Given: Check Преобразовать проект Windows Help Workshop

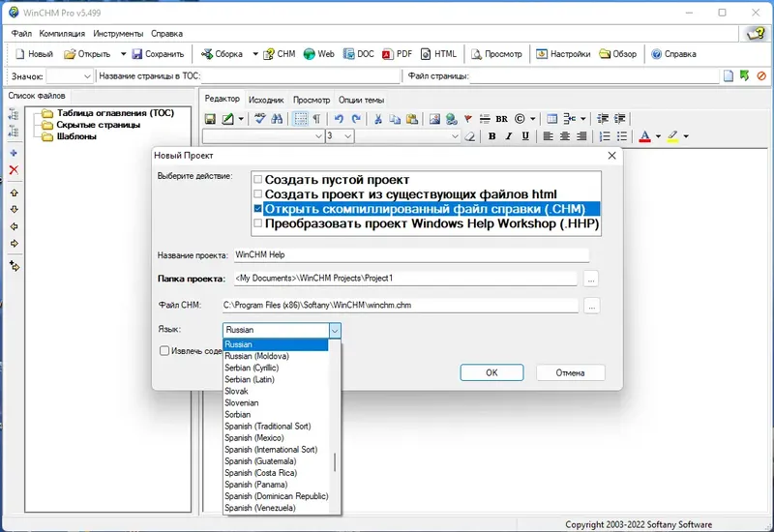Looking at the screenshot, I should (x=257, y=223).
